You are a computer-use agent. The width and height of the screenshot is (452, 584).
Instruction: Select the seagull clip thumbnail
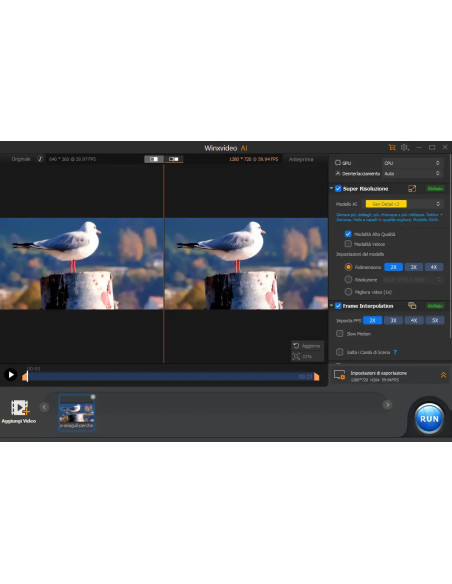(x=77, y=412)
